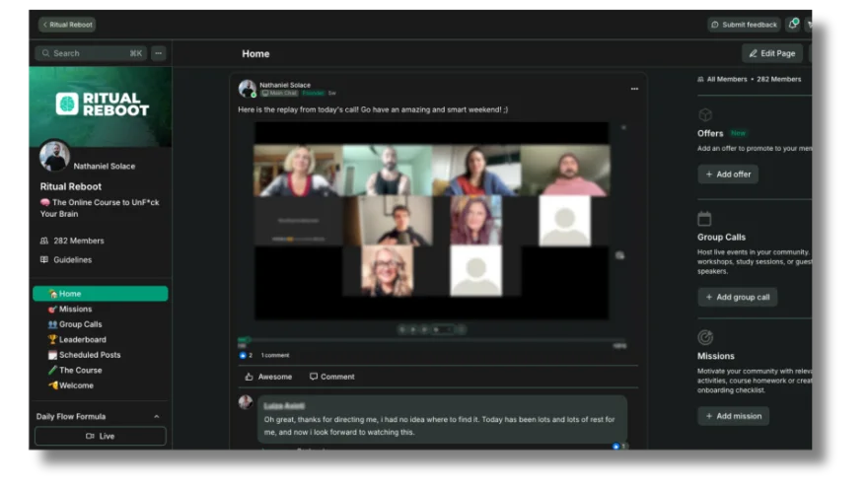Go back to Ritual Reboot
The width and height of the screenshot is (868, 488).
pyautogui.click(x=67, y=25)
